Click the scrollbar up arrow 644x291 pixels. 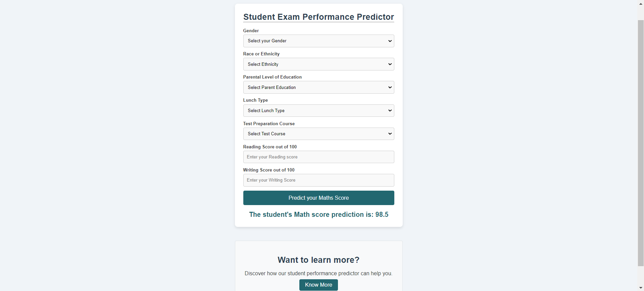point(641,3)
